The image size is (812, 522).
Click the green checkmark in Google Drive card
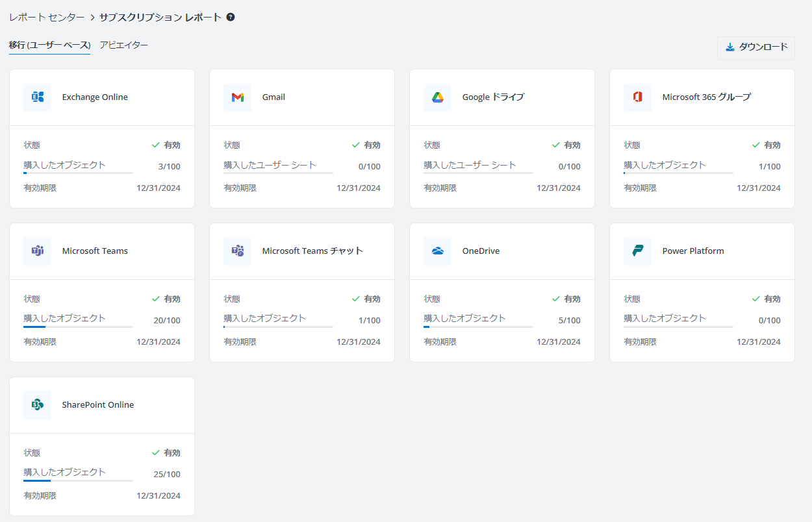click(556, 145)
